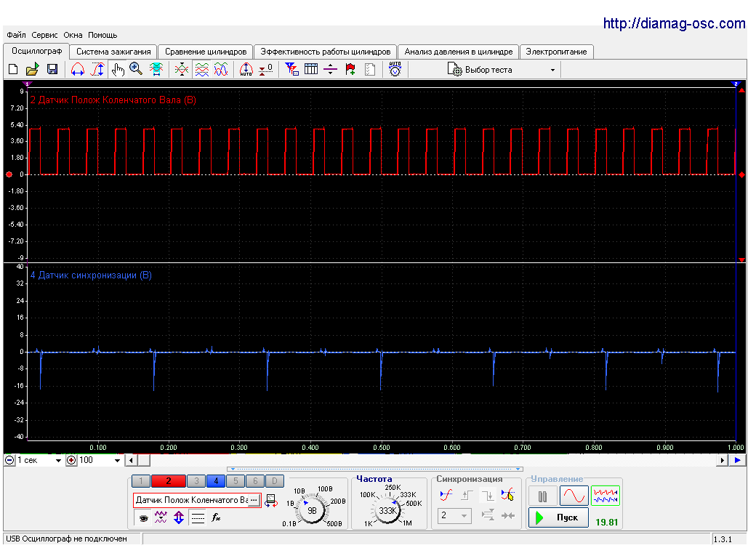This screenshot has height=548, width=756.
Task: Click the purple waveform filter icon
Action: point(161,518)
